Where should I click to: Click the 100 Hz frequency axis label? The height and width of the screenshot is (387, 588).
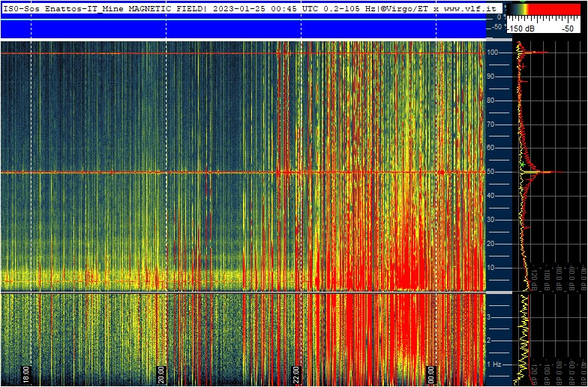coord(494,52)
